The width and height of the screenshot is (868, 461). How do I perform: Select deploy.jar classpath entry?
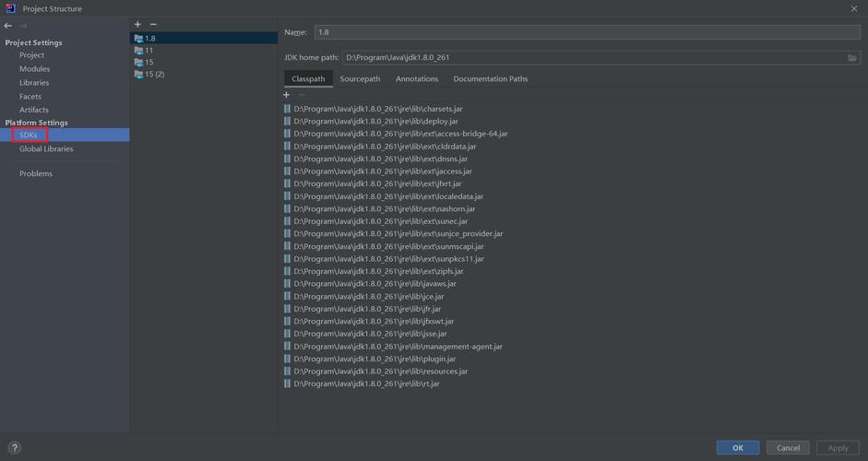pyautogui.click(x=372, y=121)
